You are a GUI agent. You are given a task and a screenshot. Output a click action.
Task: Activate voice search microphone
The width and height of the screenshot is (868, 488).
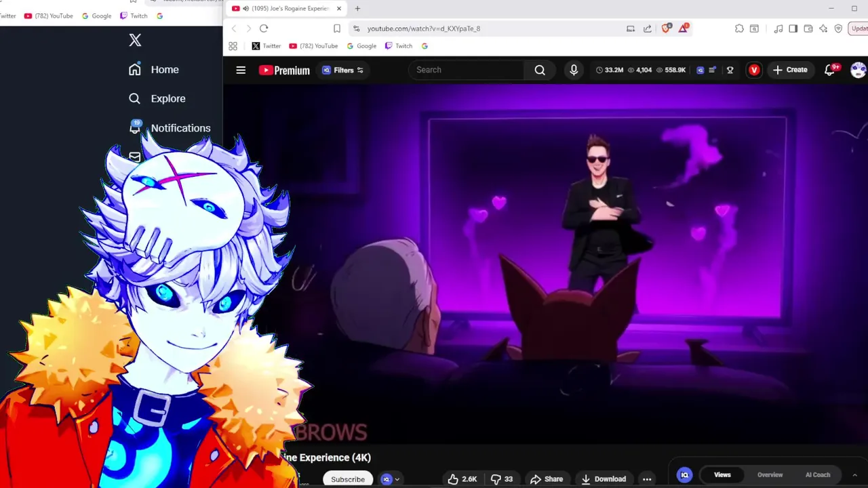click(574, 70)
